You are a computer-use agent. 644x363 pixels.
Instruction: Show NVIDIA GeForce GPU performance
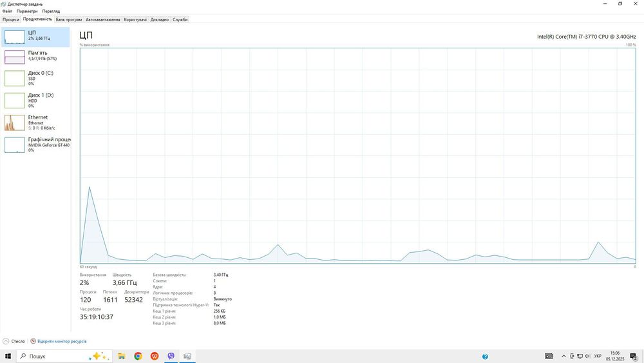pyautogui.click(x=35, y=144)
